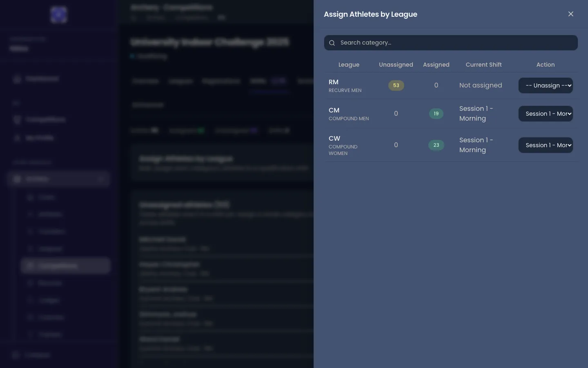Click the 'COMPOUND MEN' label
This screenshot has width=588, height=368.
(x=349, y=119)
